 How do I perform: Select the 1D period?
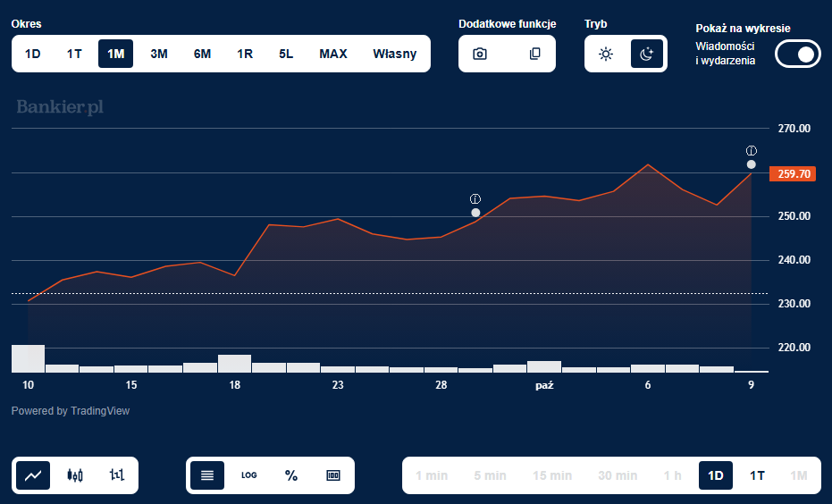[33, 54]
